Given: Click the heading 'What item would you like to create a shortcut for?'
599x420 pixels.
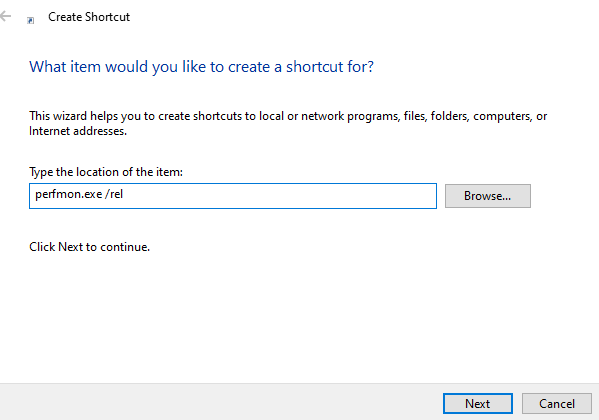Looking at the screenshot, I should point(201,66).
